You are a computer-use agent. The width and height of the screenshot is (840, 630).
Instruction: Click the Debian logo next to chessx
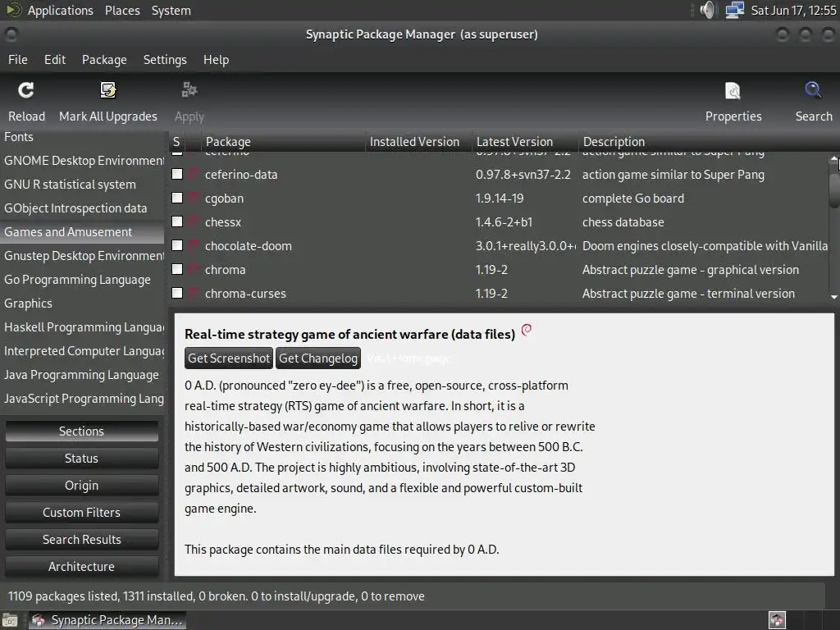point(194,221)
